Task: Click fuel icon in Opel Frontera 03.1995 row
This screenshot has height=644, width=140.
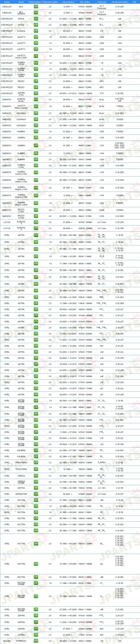Action: tap(36, 463)
